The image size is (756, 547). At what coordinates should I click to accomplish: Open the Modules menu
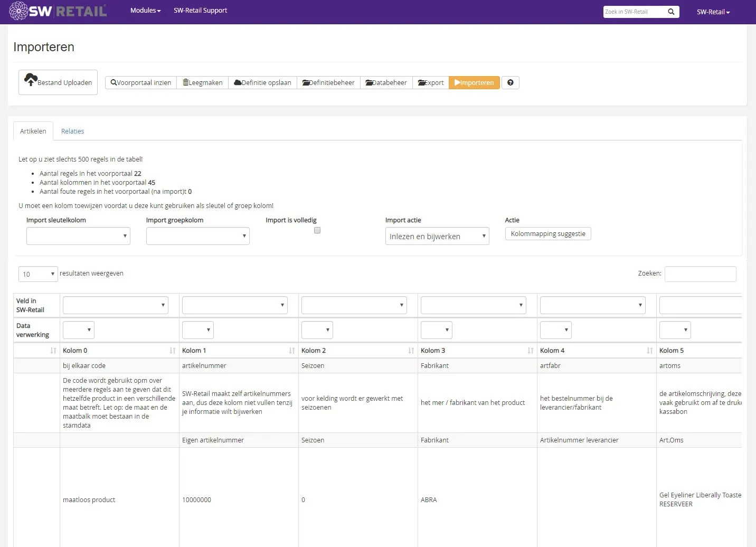(x=145, y=11)
